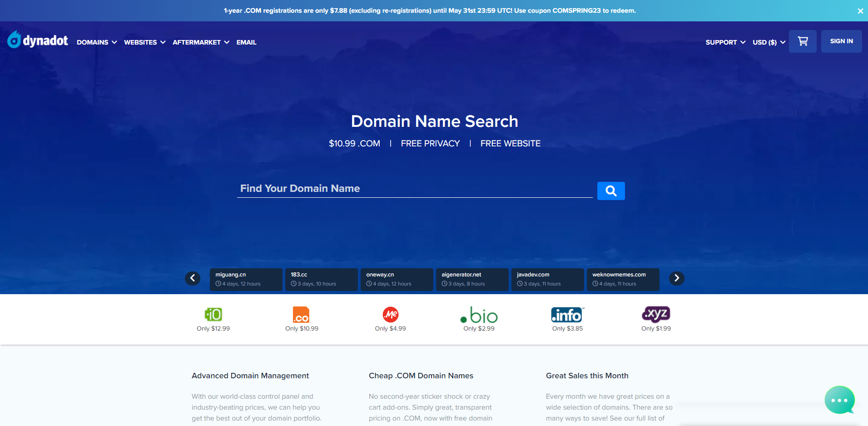
Task: Select the .info domain logo
Action: 568,315
